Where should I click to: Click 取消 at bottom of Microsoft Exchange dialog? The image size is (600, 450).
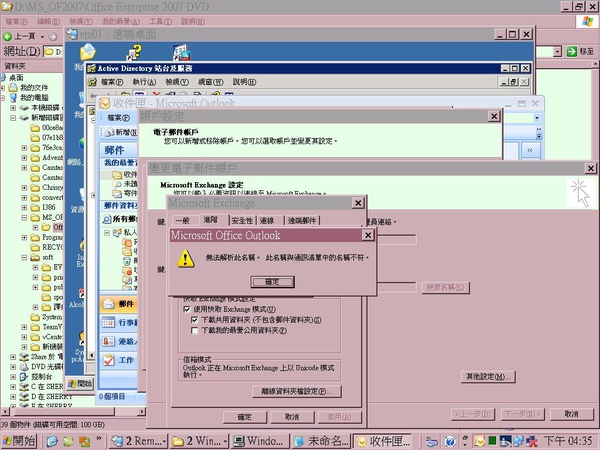(x=292, y=417)
